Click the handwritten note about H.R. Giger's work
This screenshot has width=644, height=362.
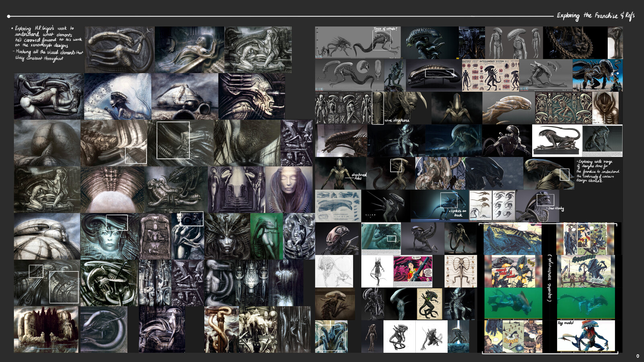48,43
